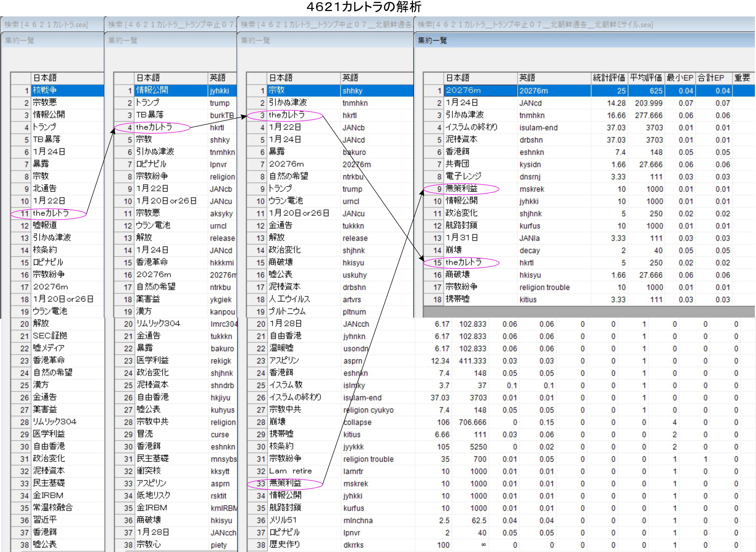Select theカレトラ row 4 in second list
The width and height of the screenshot is (756, 552).
pyautogui.click(x=154, y=127)
